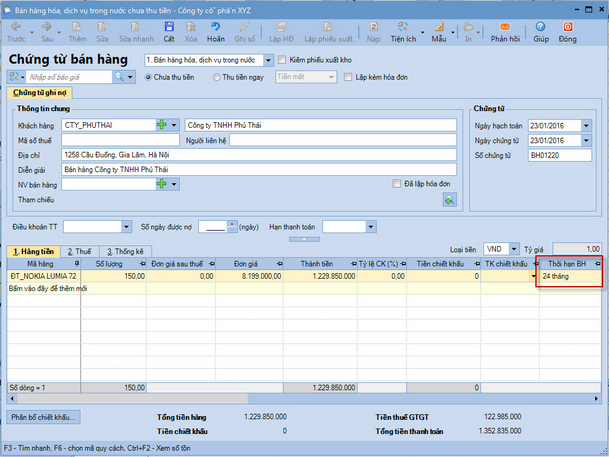609x457 pixels.
Task: Select the ĐT_NOKIA LUMIA 72 cell
Action: coord(44,276)
